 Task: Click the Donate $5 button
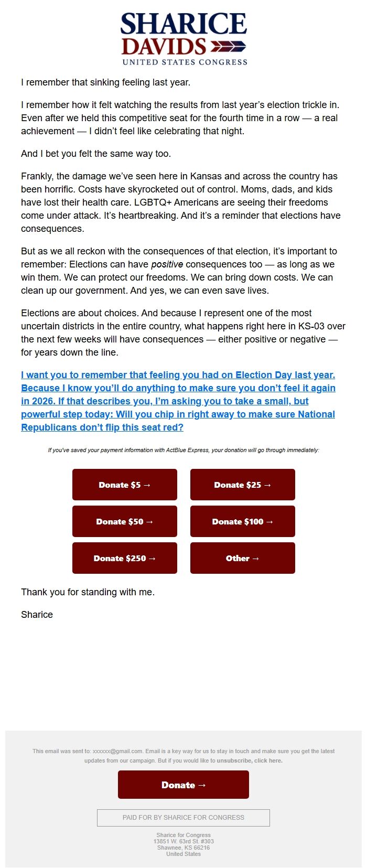[124, 485]
